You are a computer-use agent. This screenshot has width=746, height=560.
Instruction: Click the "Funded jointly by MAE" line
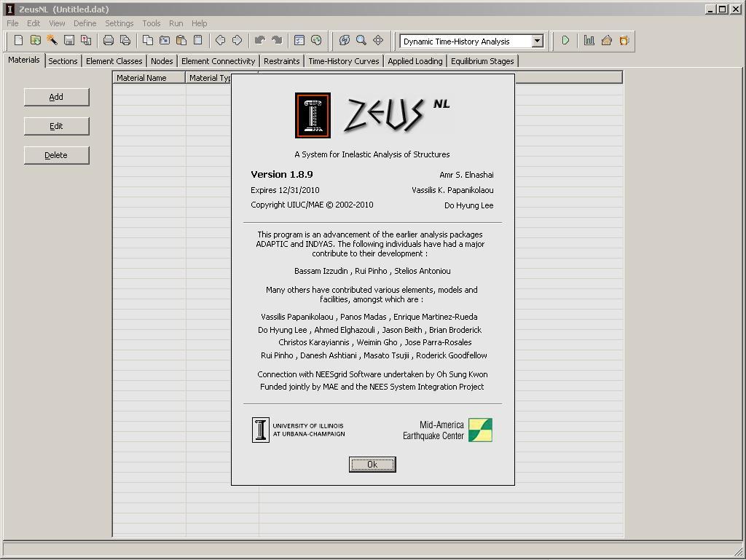(372, 387)
